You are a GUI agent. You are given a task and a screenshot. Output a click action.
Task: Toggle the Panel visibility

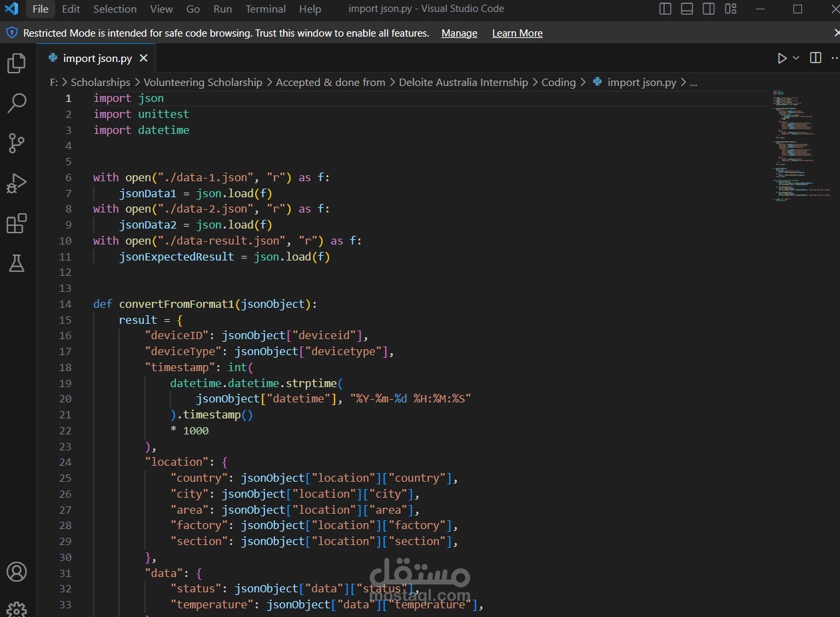686,9
